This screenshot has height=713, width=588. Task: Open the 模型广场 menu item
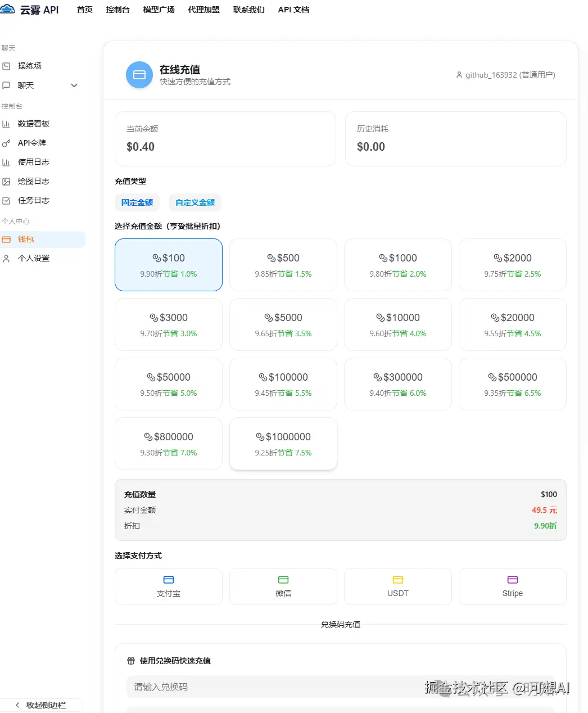[x=159, y=10]
